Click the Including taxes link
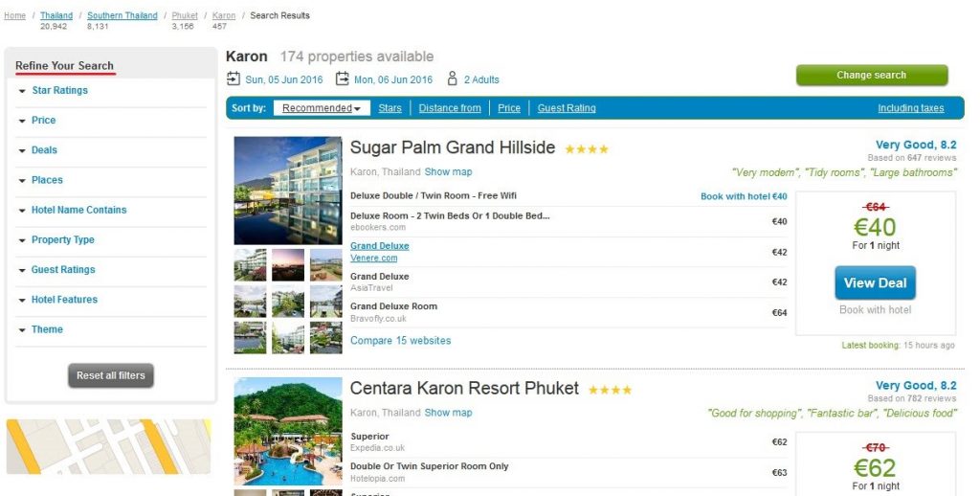The width and height of the screenshot is (980, 496). (x=911, y=108)
